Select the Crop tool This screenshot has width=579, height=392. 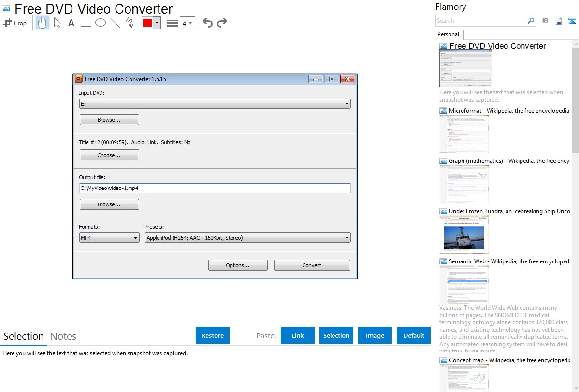pyautogui.click(x=15, y=23)
